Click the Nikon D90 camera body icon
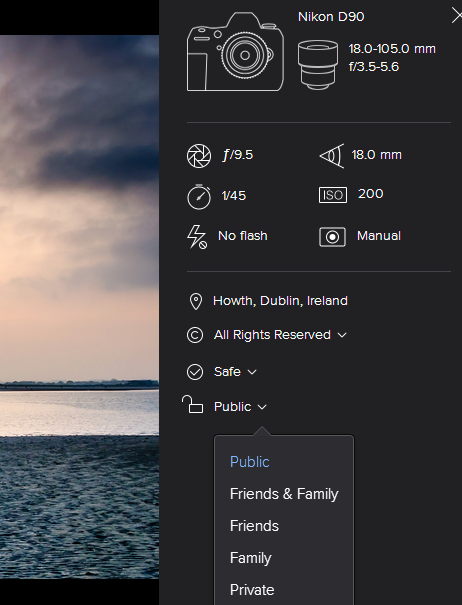The width and height of the screenshot is (462, 605). [235, 52]
